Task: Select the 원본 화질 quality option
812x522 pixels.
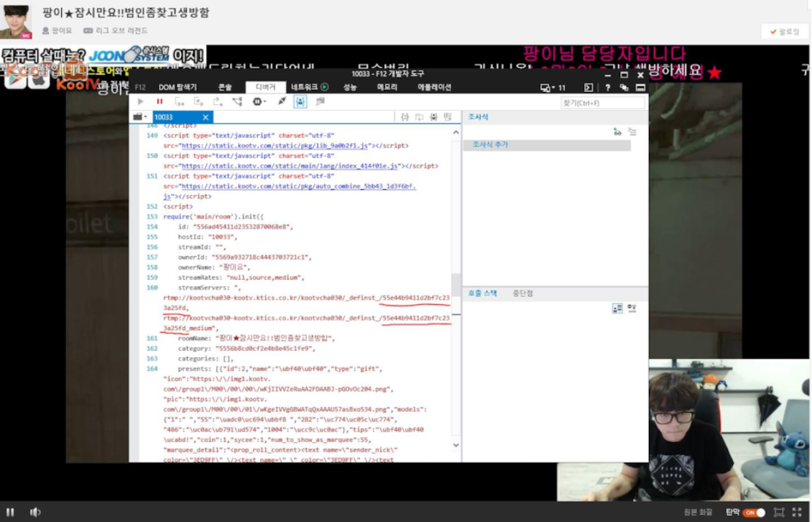Action: pyautogui.click(x=698, y=512)
